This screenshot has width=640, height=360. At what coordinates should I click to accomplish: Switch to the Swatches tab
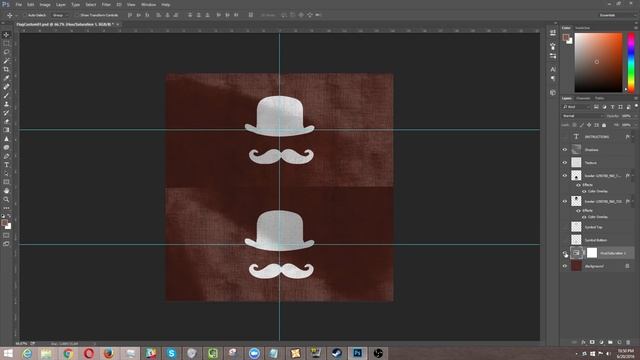coord(582,28)
